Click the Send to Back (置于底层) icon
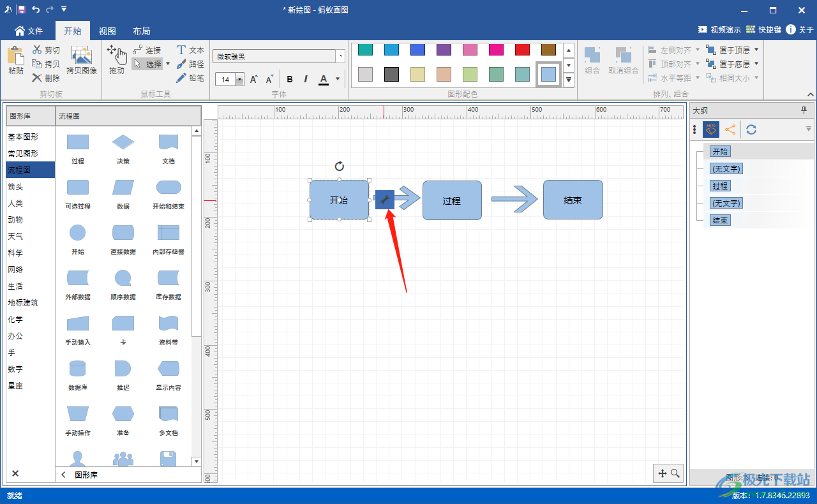The image size is (817, 504). 711,64
